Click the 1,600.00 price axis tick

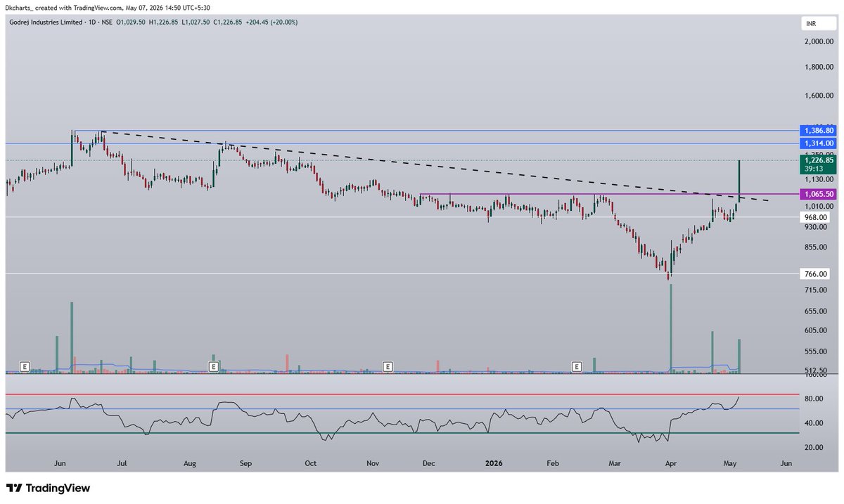point(817,96)
